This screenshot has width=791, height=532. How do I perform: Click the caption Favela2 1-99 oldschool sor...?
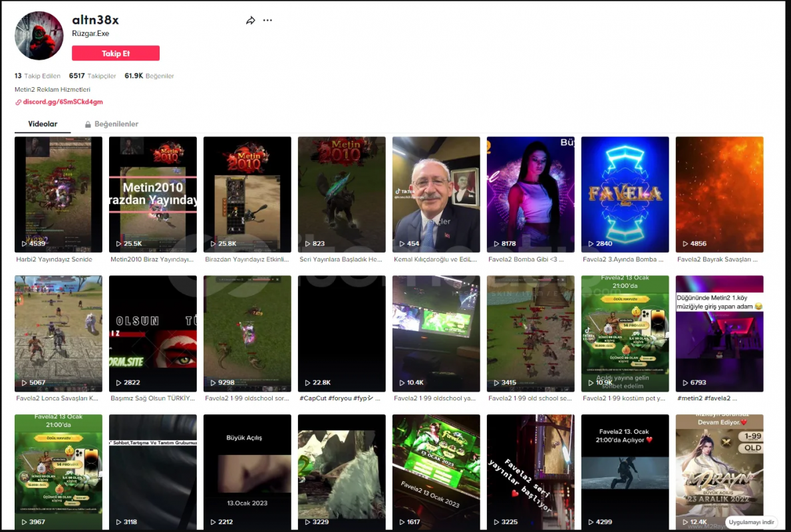(x=247, y=398)
